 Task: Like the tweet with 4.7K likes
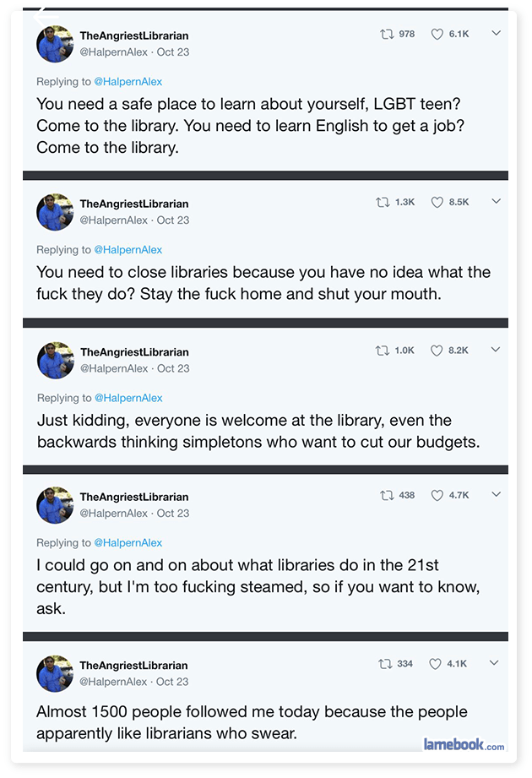click(437, 496)
